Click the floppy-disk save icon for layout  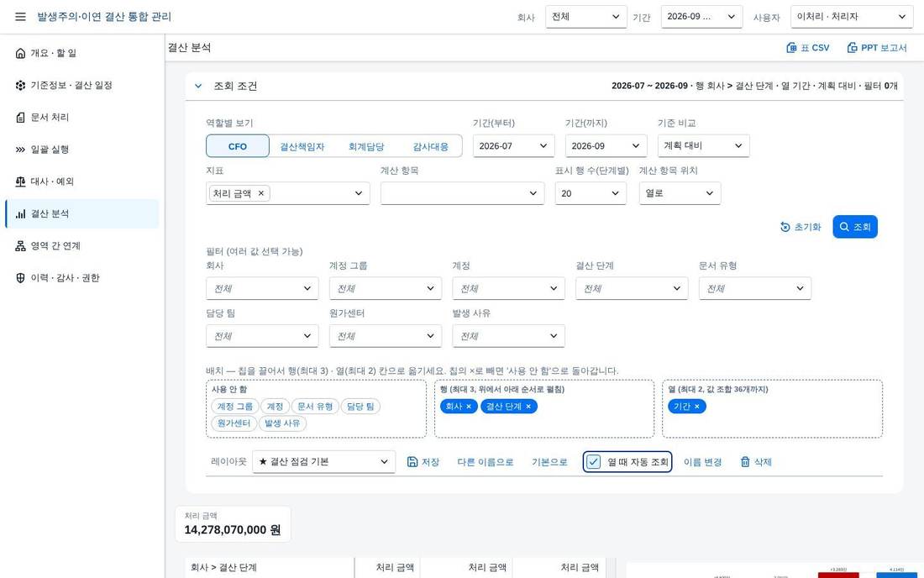(412, 462)
